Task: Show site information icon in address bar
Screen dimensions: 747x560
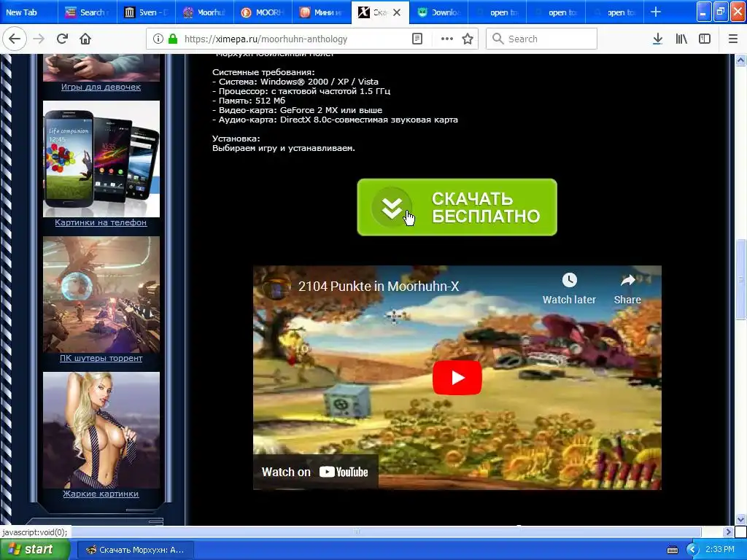Action: (x=158, y=39)
